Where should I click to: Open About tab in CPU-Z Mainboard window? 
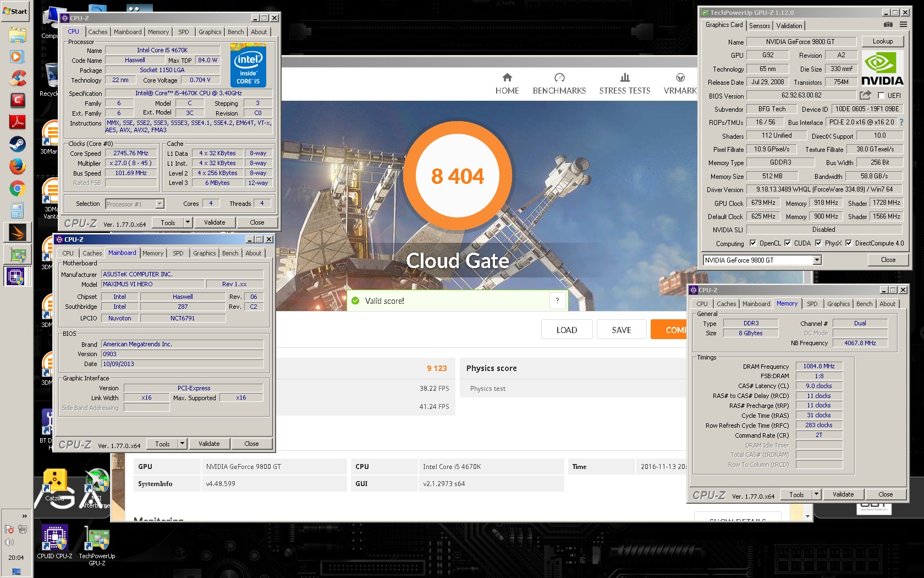pos(254,253)
